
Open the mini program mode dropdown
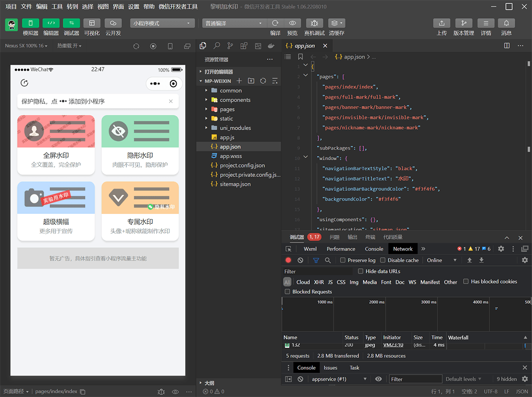click(162, 23)
